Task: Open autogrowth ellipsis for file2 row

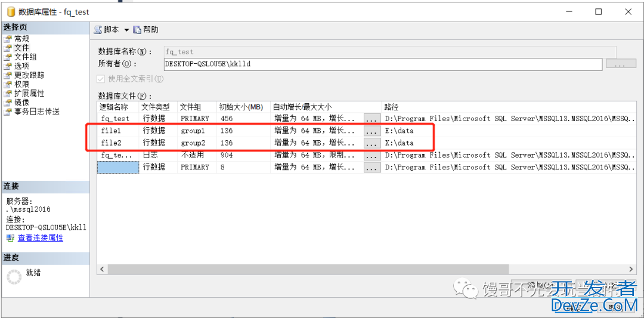Action: pos(371,143)
